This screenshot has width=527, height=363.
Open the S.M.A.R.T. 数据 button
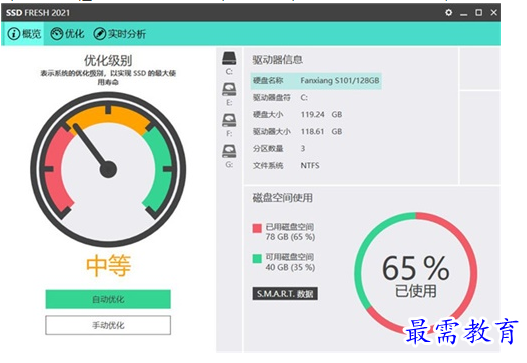285,294
